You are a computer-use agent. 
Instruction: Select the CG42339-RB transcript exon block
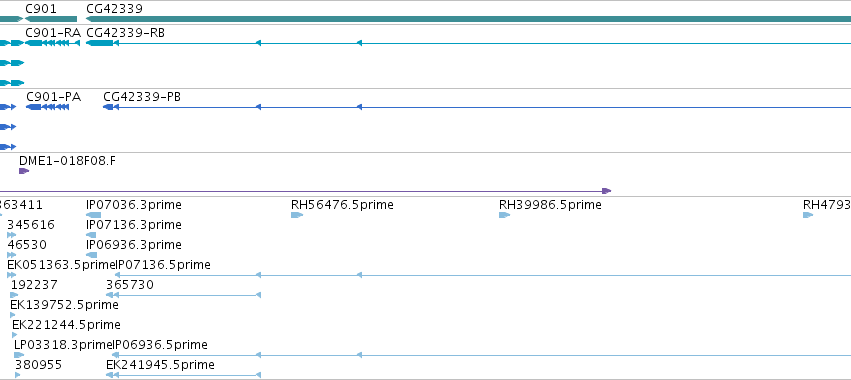tap(99, 43)
